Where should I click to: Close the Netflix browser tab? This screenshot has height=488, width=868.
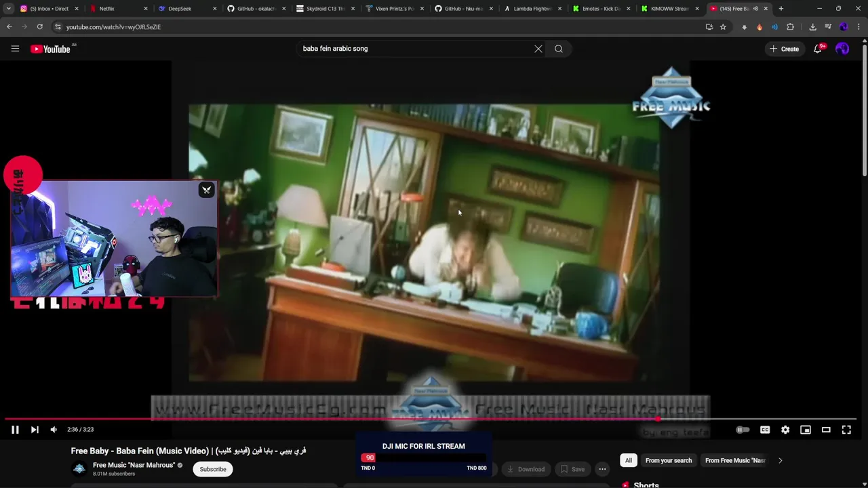click(146, 9)
